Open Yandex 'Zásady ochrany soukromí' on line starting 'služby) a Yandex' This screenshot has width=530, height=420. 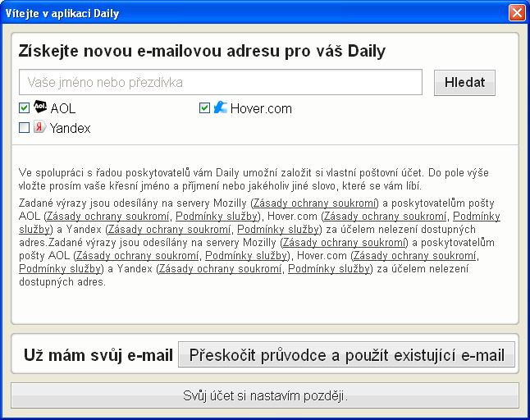[x=169, y=230]
